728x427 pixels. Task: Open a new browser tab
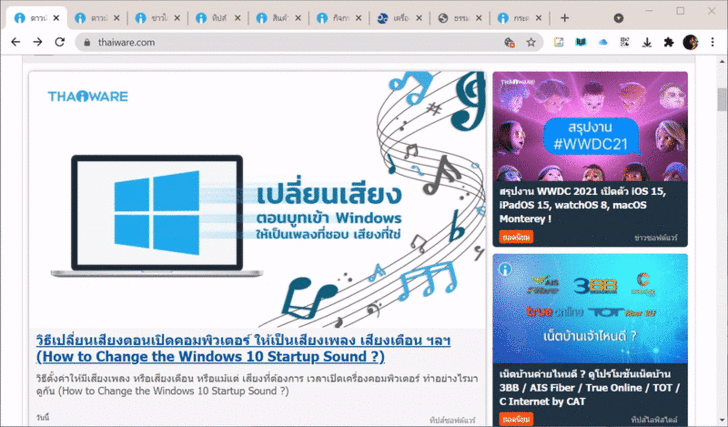[x=565, y=18]
